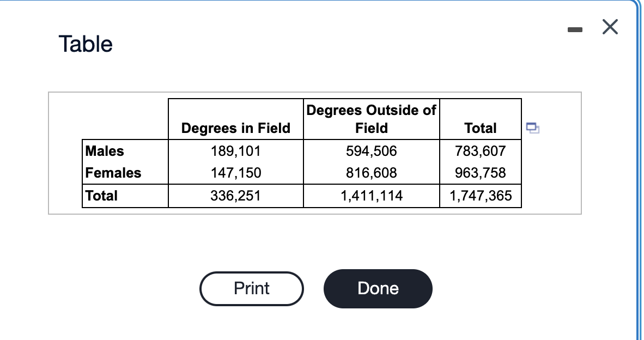Close the Table dialog with the X
Screen dimensions: 644x340
tap(610, 27)
